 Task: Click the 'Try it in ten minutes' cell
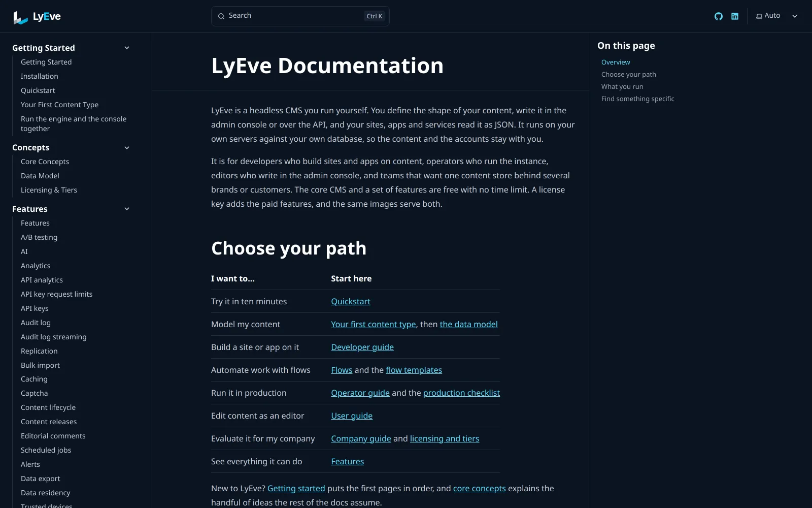click(x=249, y=301)
